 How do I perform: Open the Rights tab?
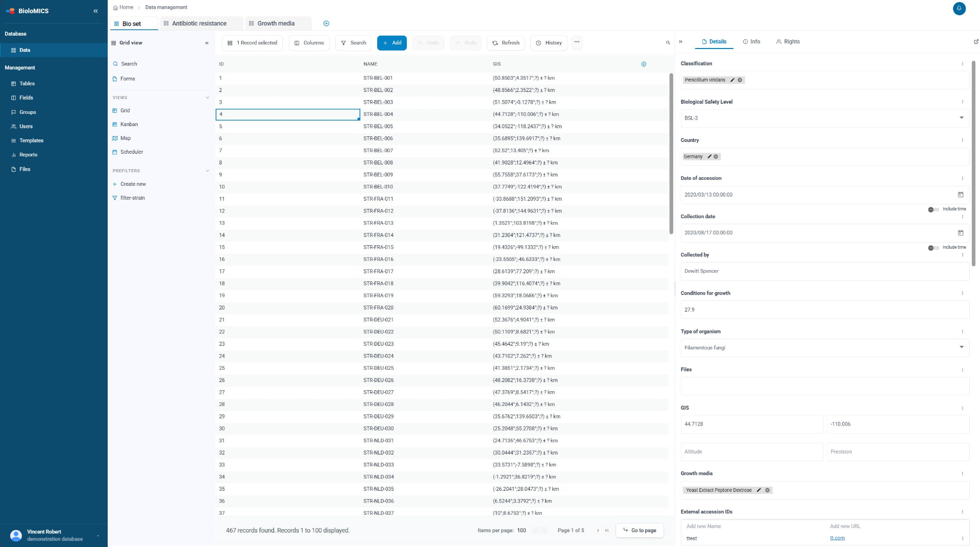coord(788,41)
